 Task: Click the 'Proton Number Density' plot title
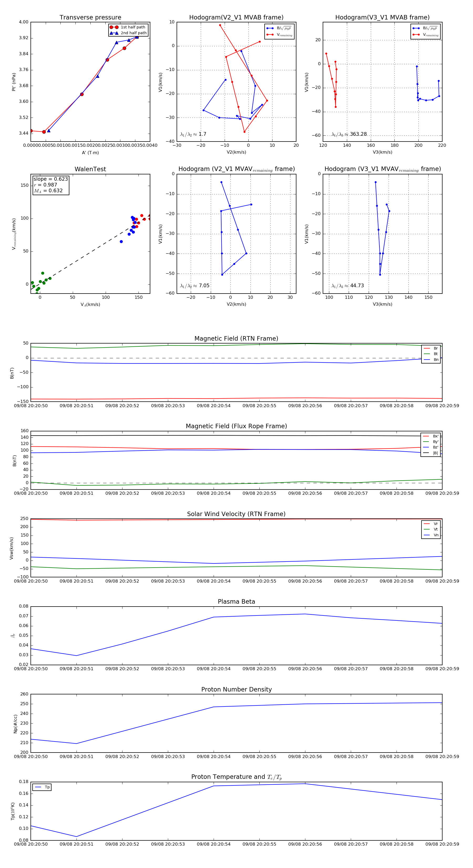[236, 689]
